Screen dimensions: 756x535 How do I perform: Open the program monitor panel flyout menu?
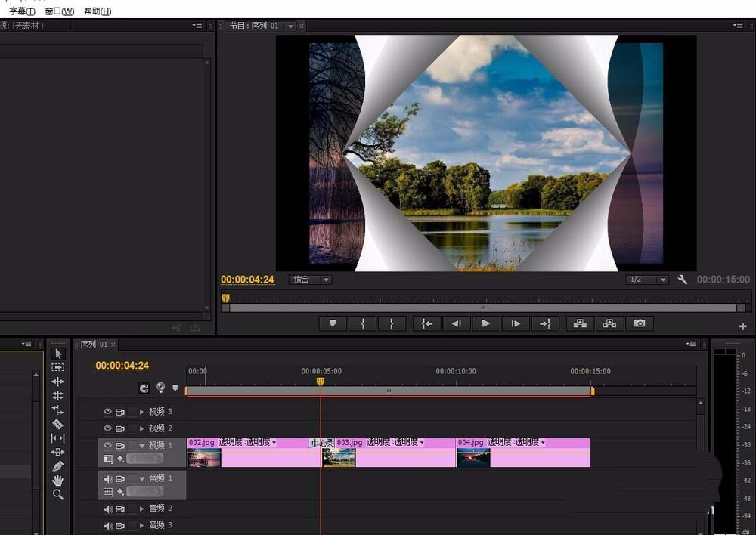pyautogui.click(x=738, y=26)
